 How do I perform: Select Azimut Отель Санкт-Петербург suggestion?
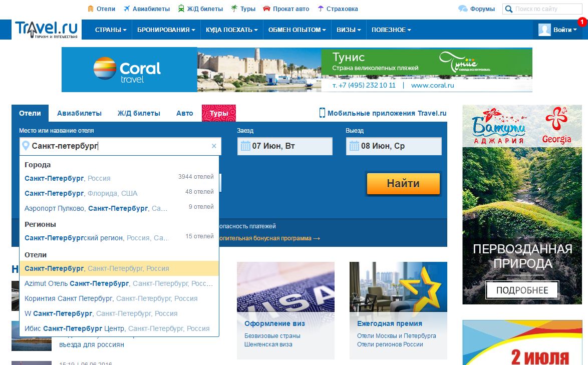[x=119, y=284]
